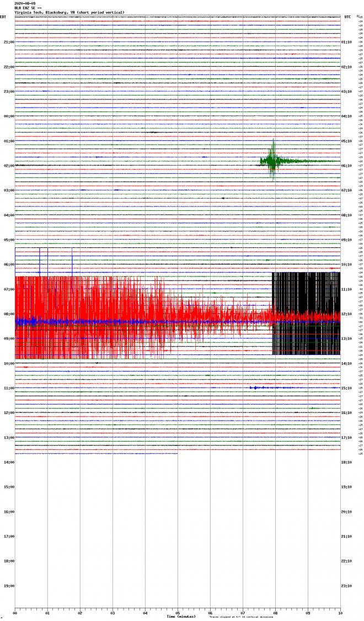This screenshot has height=621, width=364.
Task: Select the 19:00 EDT hour label
Action: coord(9,586)
